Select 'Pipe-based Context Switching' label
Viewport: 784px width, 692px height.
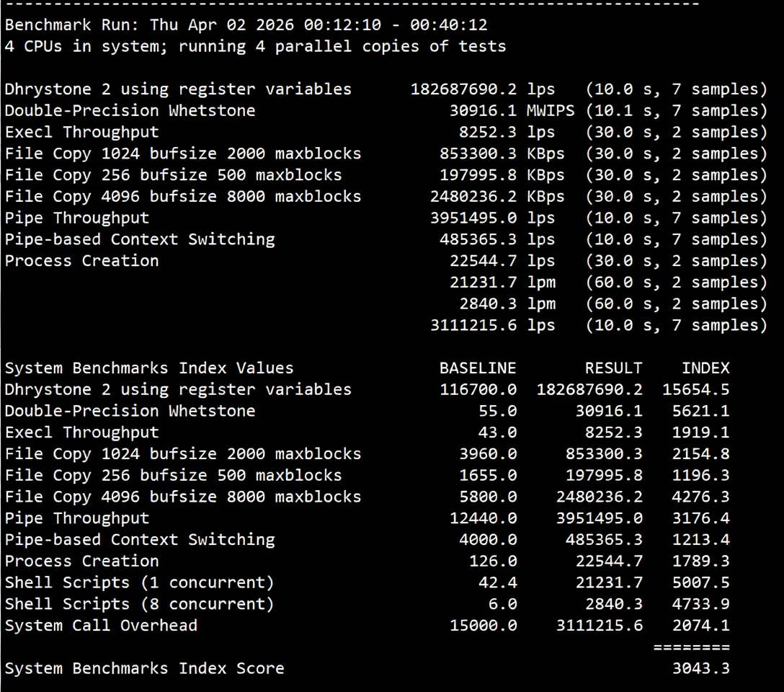(139, 239)
